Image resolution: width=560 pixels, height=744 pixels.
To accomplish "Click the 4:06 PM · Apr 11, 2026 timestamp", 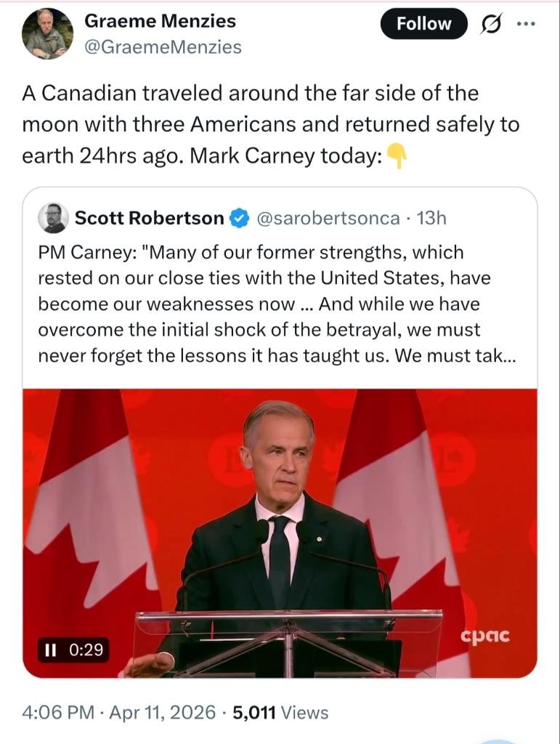I will coord(119,713).
